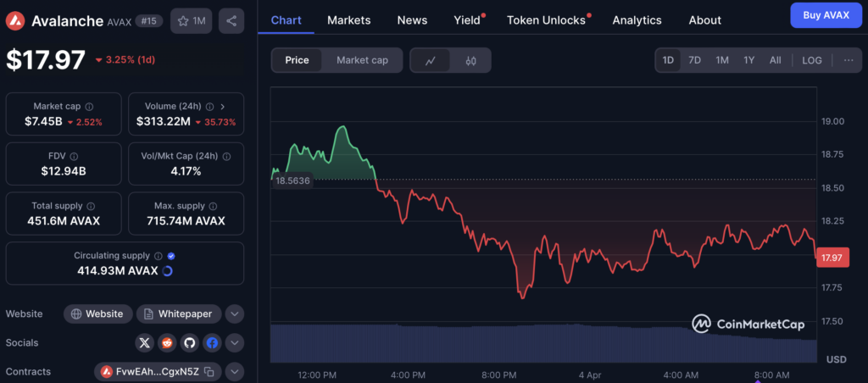Set chart range to 1Y
The width and height of the screenshot is (868, 383).
(x=749, y=60)
